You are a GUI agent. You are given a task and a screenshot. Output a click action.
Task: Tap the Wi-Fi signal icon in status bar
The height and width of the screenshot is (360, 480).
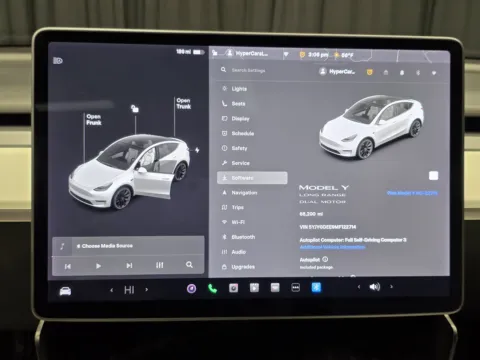[x=286, y=54]
